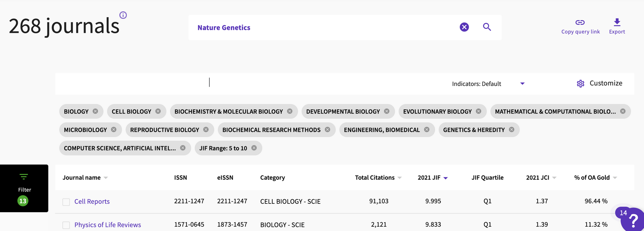The image size is (644, 231).
Task: Click the 2,121 total citations value
Action: [x=379, y=224]
